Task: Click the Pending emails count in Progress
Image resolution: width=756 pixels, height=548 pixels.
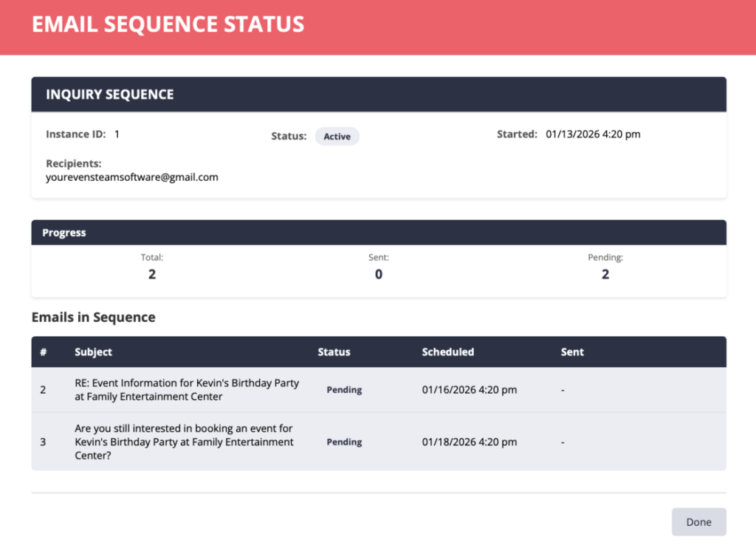Action: coord(605,274)
